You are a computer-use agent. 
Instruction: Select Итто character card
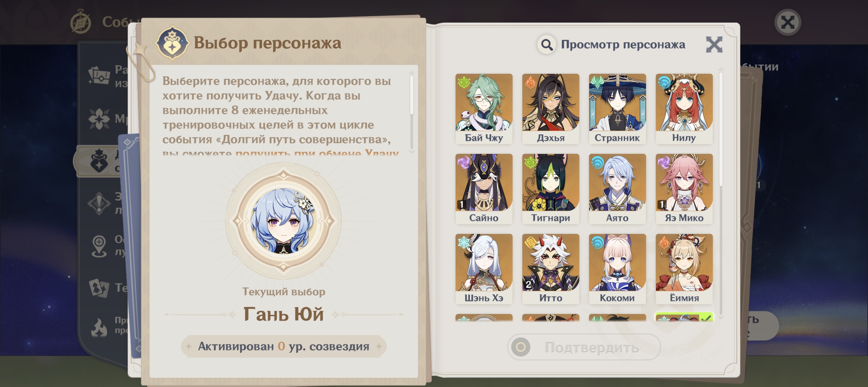point(551,269)
